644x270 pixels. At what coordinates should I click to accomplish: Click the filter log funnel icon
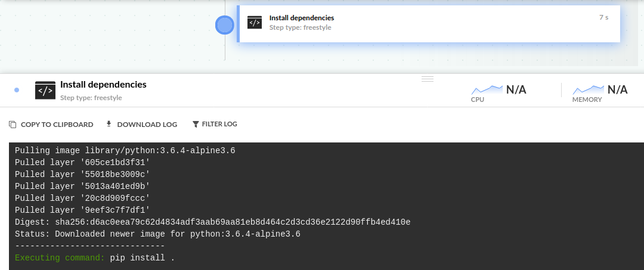click(x=196, y=125)
